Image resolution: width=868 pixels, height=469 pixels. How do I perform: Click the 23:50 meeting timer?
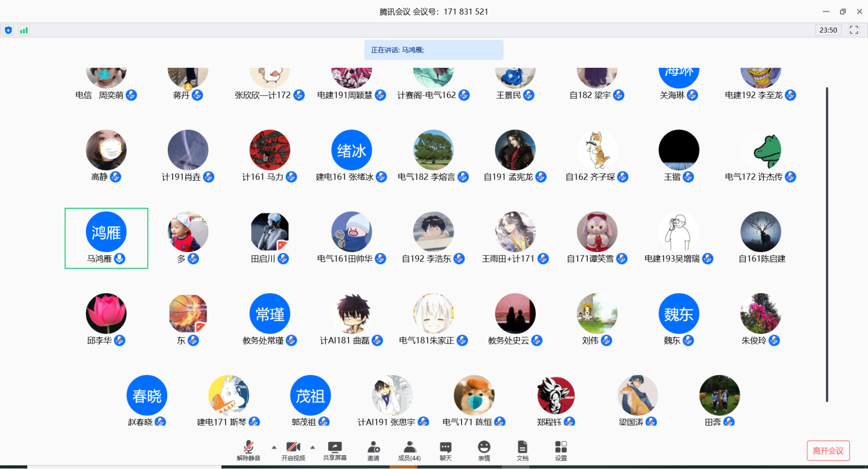tap(828, 30)
